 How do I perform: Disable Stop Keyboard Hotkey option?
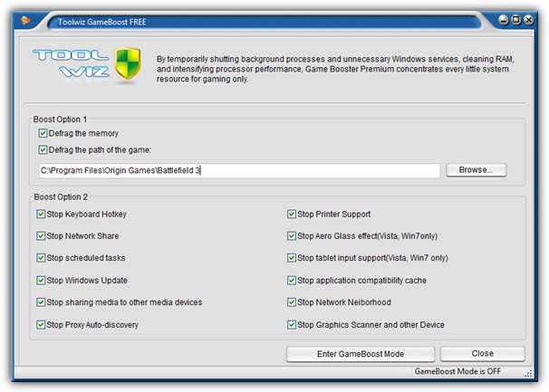(x=41, y=214)
